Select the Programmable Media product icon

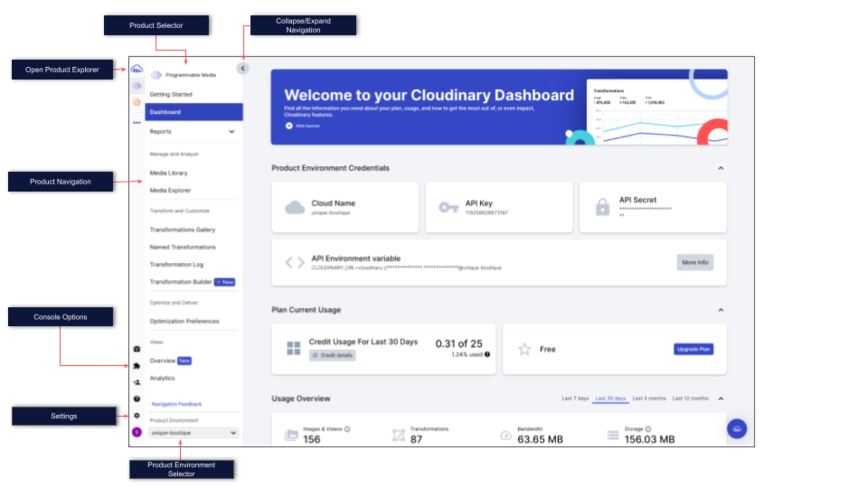[x=136, y=86]
